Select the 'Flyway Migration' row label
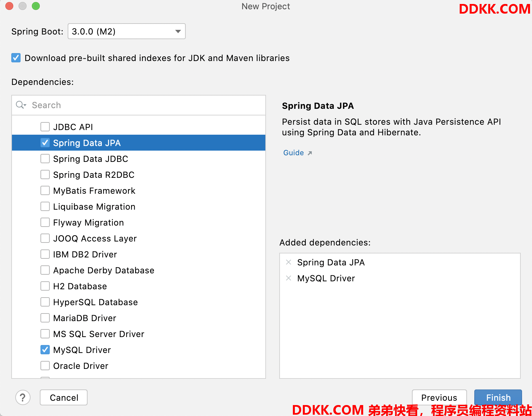 88,223
